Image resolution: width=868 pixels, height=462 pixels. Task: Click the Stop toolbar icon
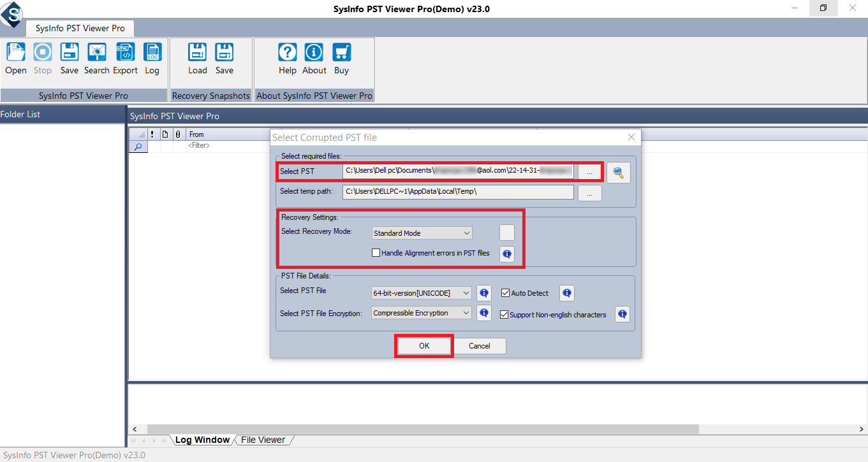pyautogui.click(x=43, y=59)
